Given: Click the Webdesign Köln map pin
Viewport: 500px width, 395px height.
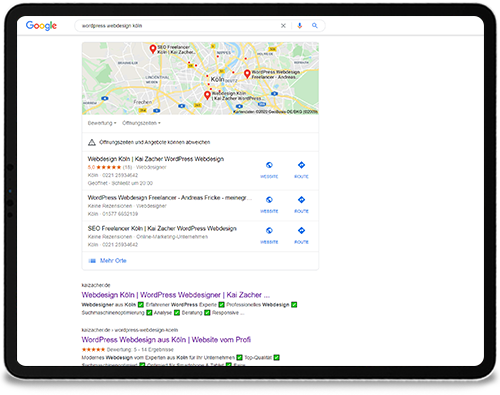Looking at the screenshot, I should (207, 95).
